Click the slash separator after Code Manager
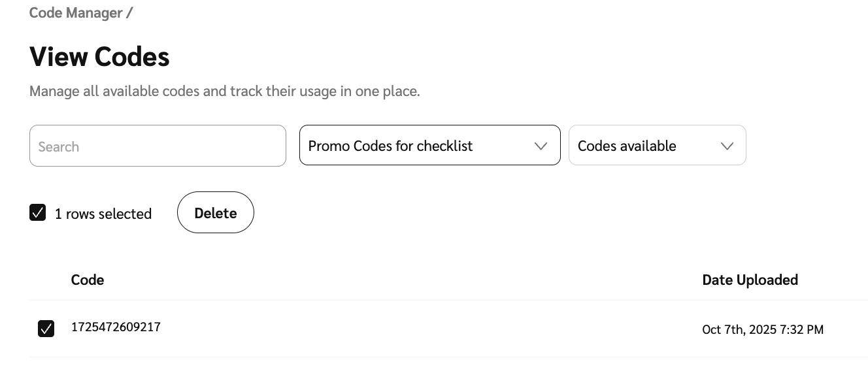Image resolution: width=868 pixels, height=375 pixels. pos(129,12)
